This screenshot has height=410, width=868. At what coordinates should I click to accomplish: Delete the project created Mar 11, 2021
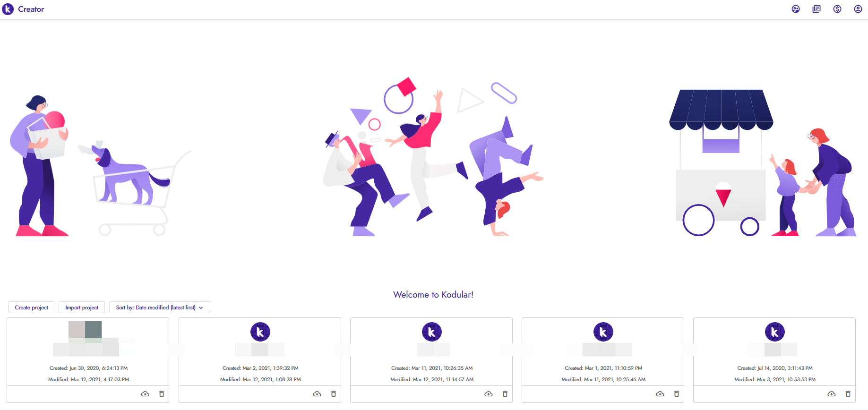coord(505,394)
